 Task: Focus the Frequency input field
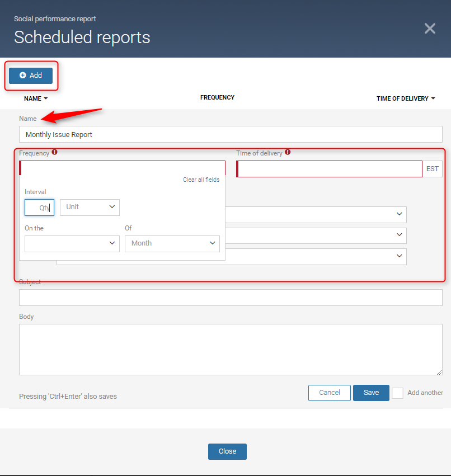tap(122, 168)
